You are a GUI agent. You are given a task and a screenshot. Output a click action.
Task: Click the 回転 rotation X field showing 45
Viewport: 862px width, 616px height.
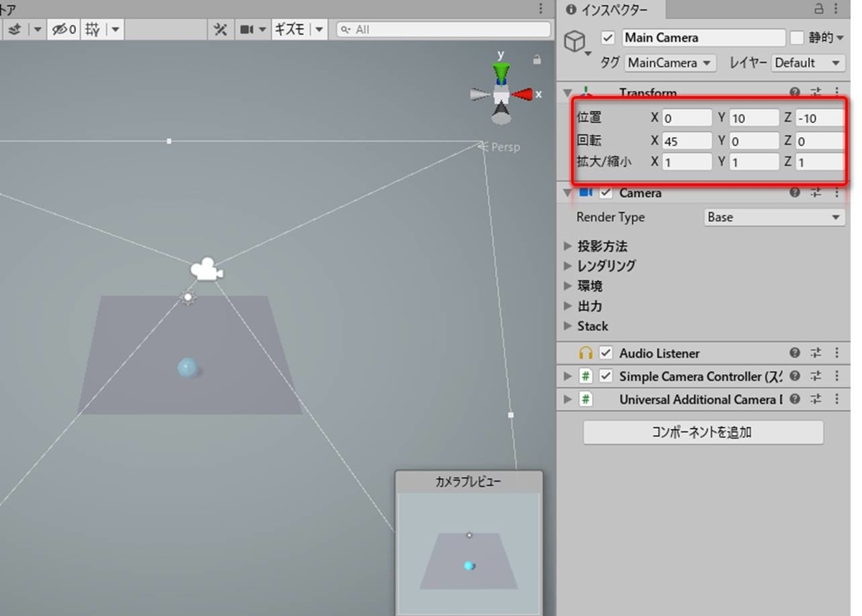click(687, 141)
